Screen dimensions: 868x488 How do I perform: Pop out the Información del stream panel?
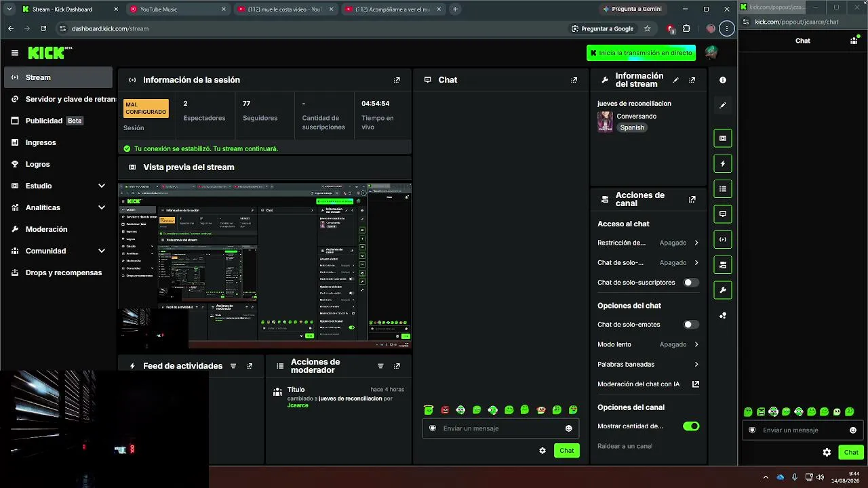[692, 80]
